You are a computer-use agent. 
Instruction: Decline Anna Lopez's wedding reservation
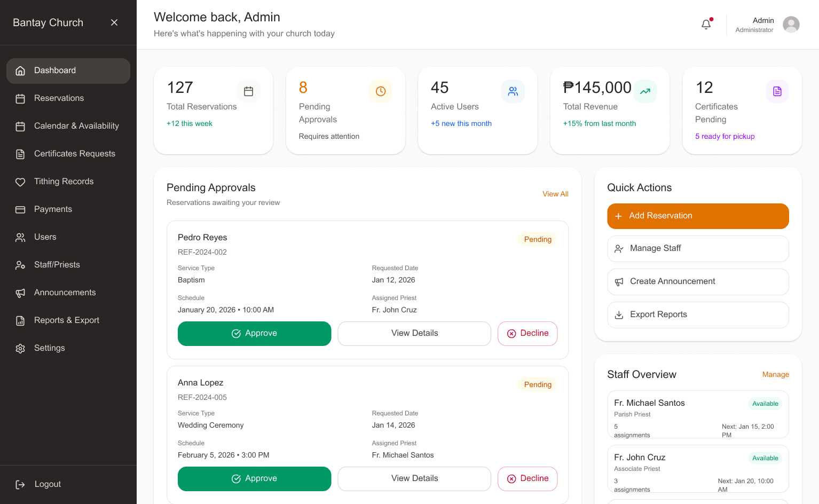point(527,479)
